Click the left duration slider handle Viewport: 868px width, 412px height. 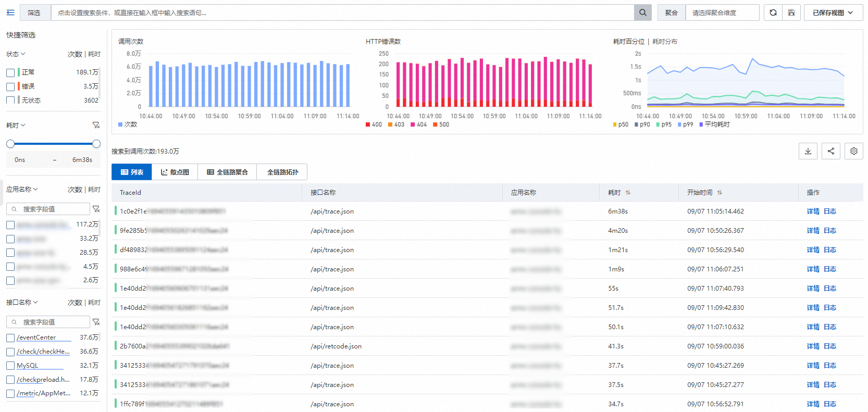10,144
